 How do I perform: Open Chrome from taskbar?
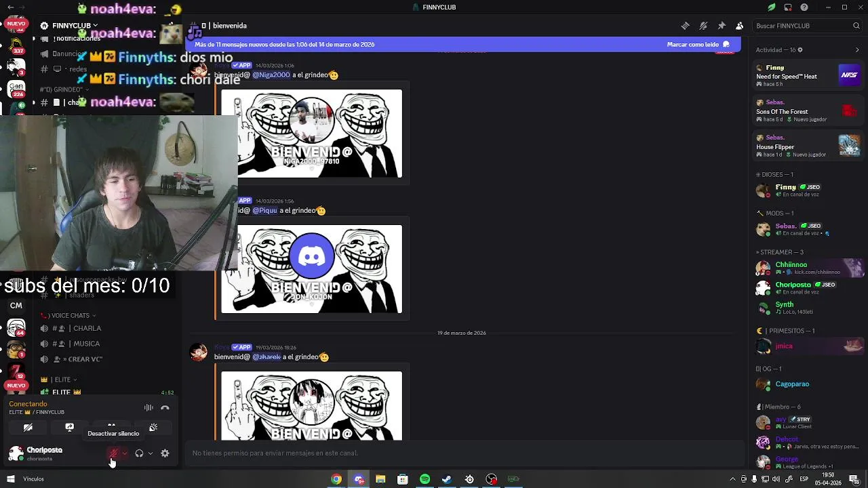(336, 479)
